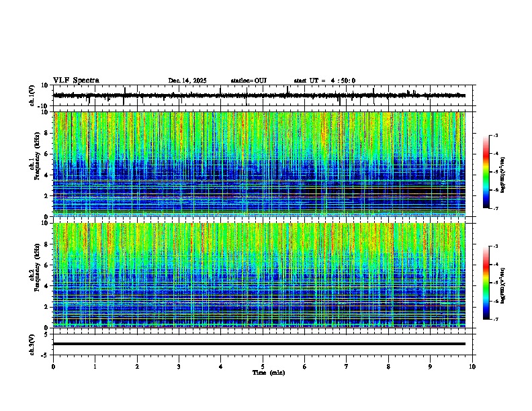Screen dimensions: 532x411
Task: Click the log(PSD) label beside ch.1 colorbar
Action: click(503, 175)
